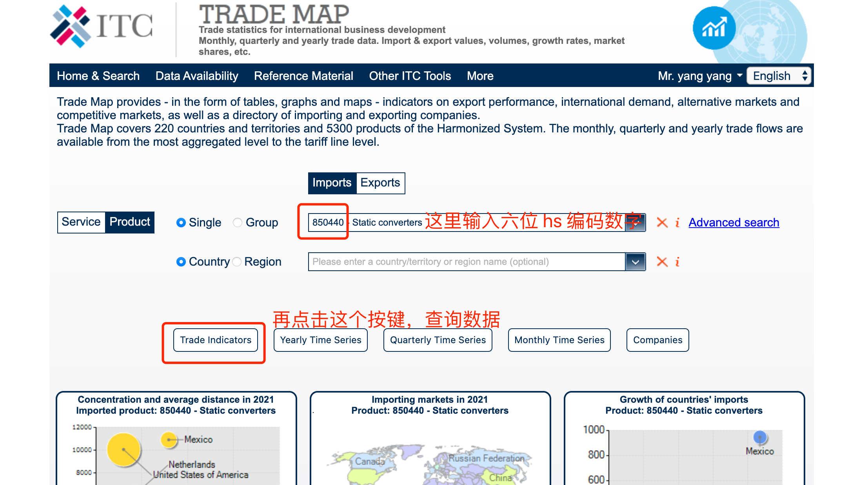Click the TRADE MAP title heading

click(x=274, y=14)
